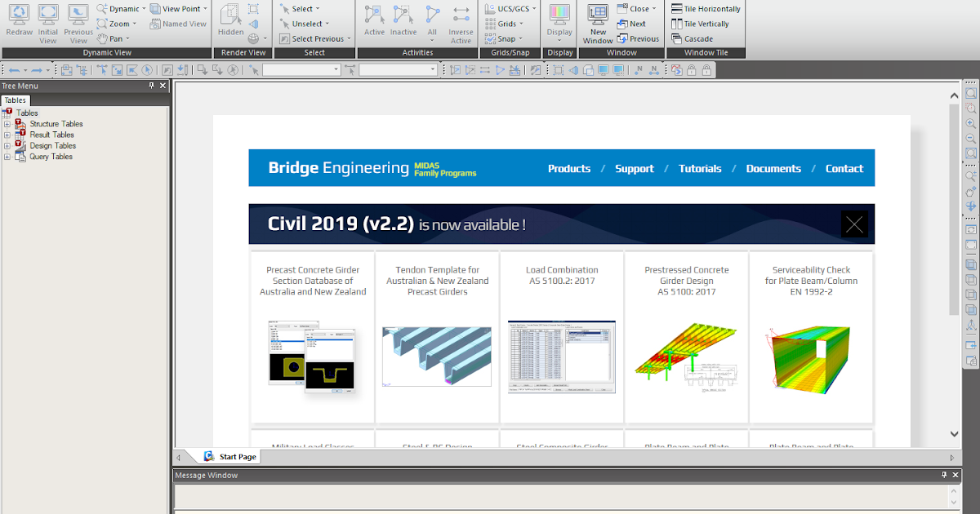Click the back arrow in the toolbar

tap(14, 71)
